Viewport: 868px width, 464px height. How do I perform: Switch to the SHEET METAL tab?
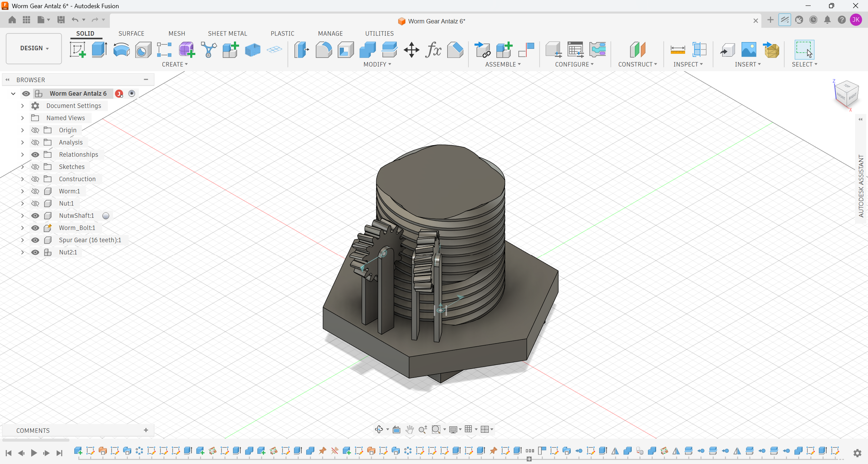coord(227,33)
